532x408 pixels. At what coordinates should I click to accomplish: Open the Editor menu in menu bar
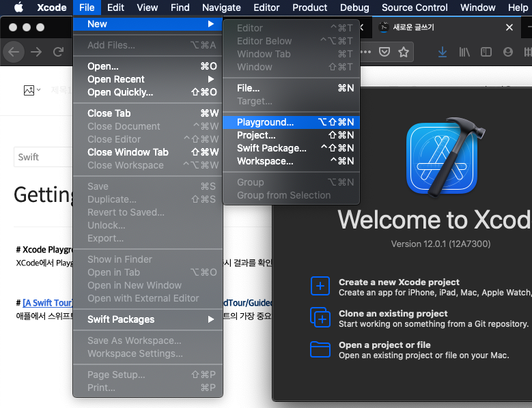coord(266,7)
